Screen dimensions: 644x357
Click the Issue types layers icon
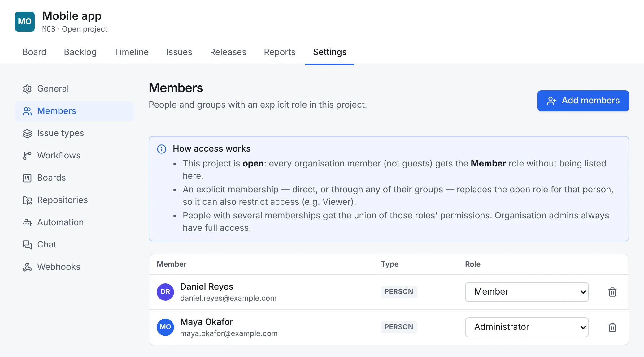(27, 133)
